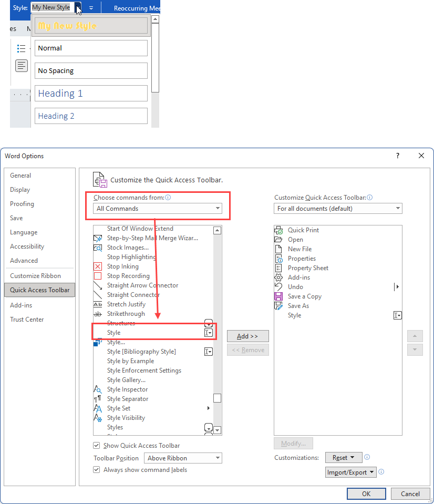This screenshot has width=434, height=504.
Task: Toggle Show Quick Access Toolbar checkbox
Action: pos(96,445)
